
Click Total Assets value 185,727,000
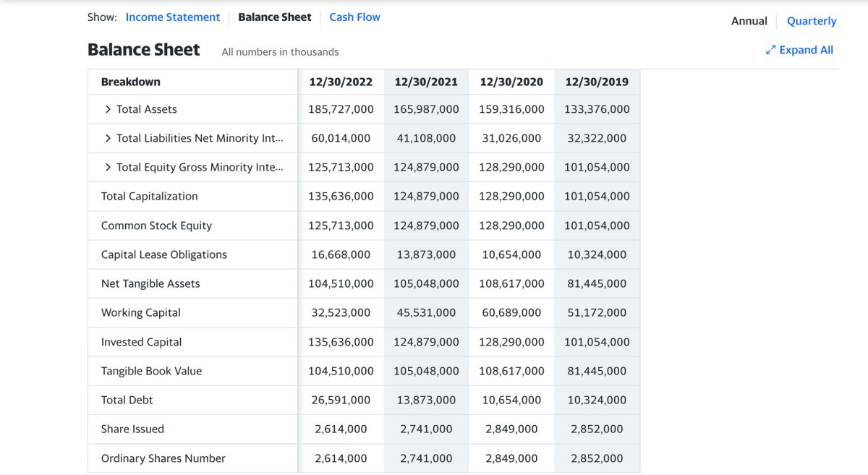tap(341, 109)
